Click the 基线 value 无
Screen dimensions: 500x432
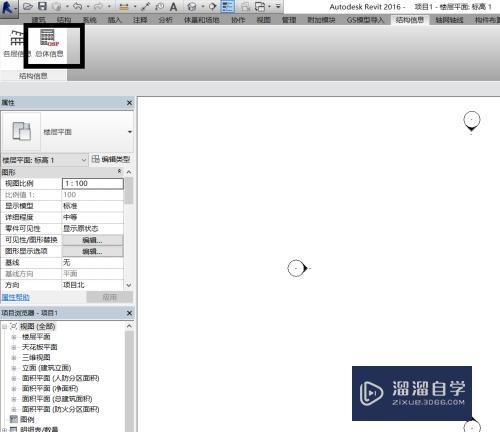click(x=93, y=263)
